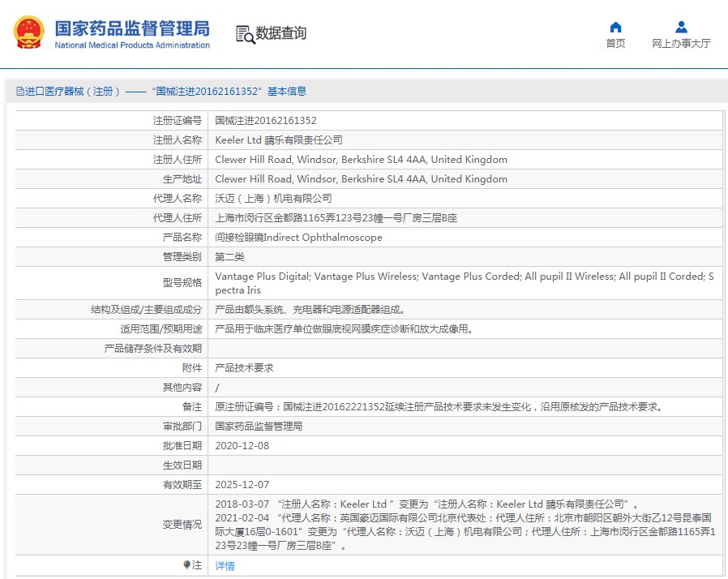This screenshot has height=579, width=728.
Task: Click the approval date 2020-12-08
Action: click(242, 445)
